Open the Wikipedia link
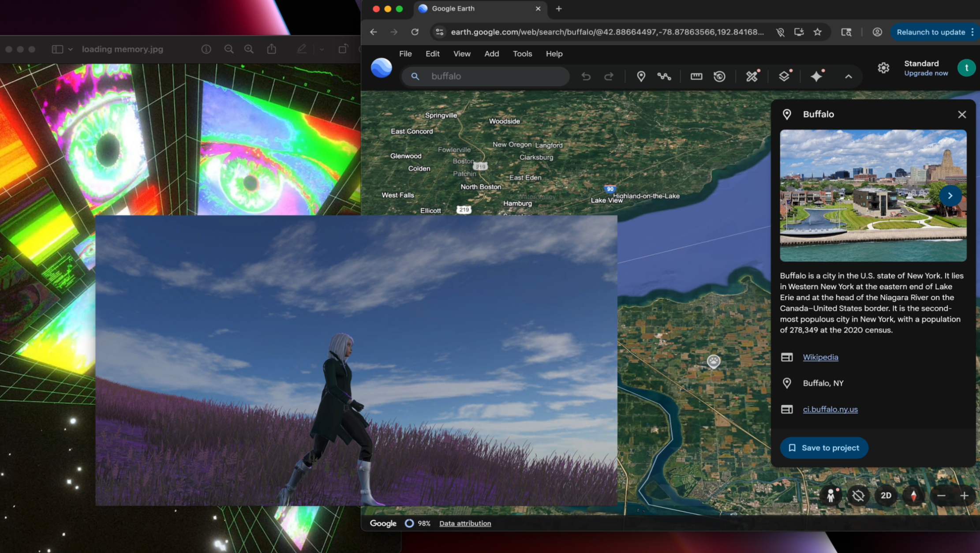Viewport: 980px width, 553px height. click(820, 357)
